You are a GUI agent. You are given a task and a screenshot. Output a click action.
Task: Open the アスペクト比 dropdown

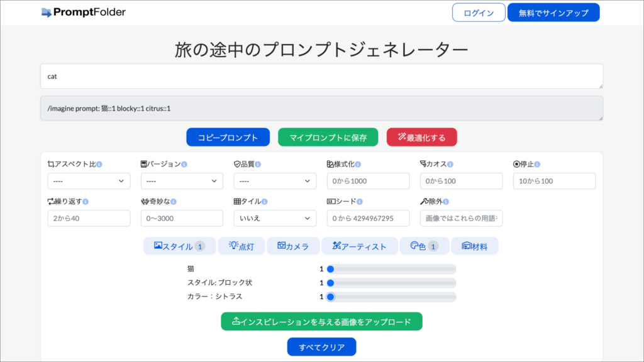coord(89,180)
